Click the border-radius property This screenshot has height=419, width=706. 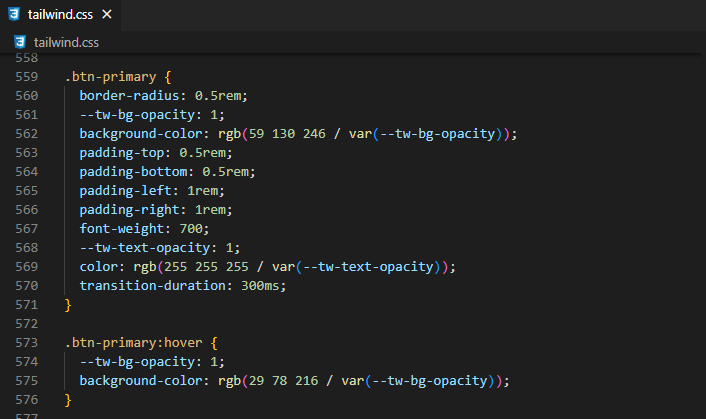pyautogui.click(x=130, y=95)
